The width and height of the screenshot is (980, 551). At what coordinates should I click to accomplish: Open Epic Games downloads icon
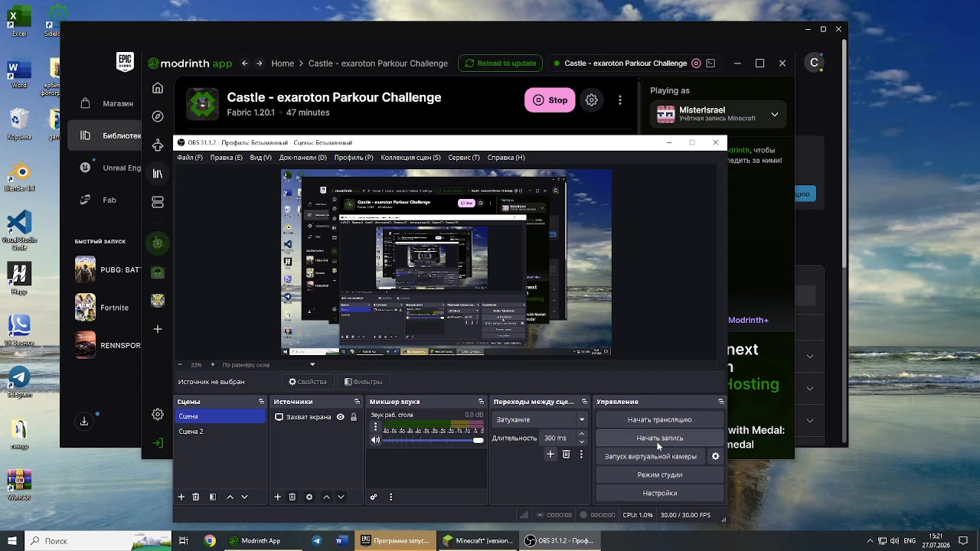click(84, 422)
